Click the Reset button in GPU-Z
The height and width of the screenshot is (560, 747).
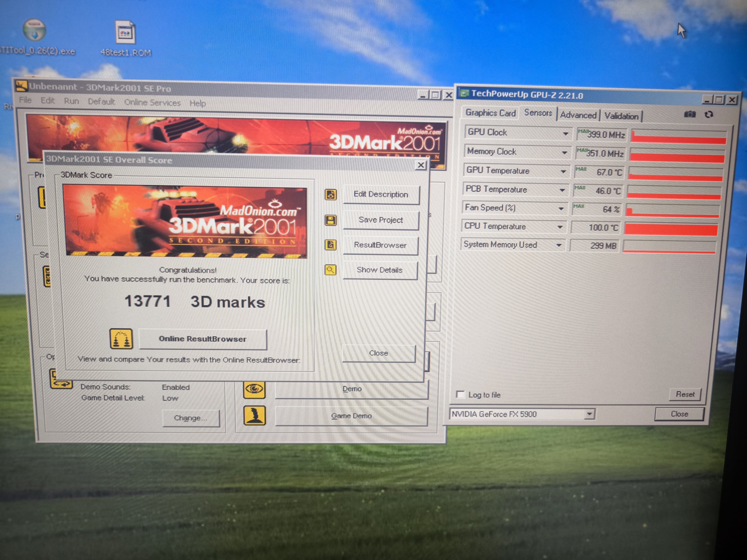click(685, 394)
